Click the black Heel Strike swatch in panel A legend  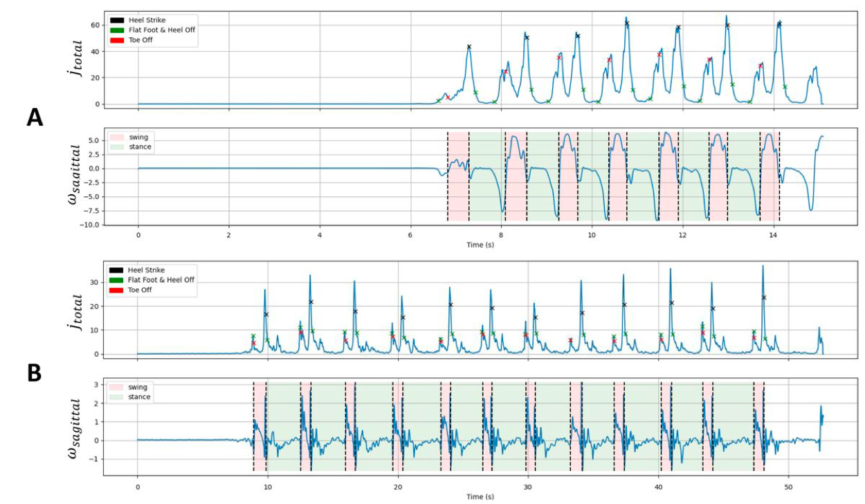(118, 21)
